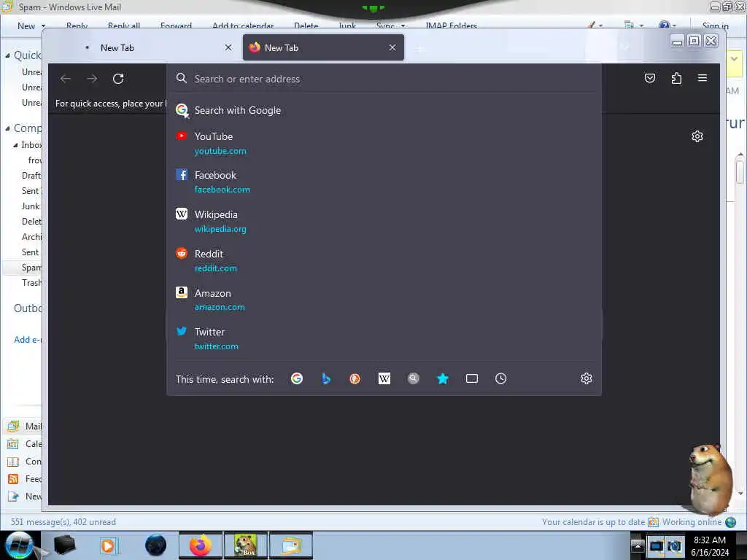Open the Reddit top site suggestion

click(x=384, y=260)
